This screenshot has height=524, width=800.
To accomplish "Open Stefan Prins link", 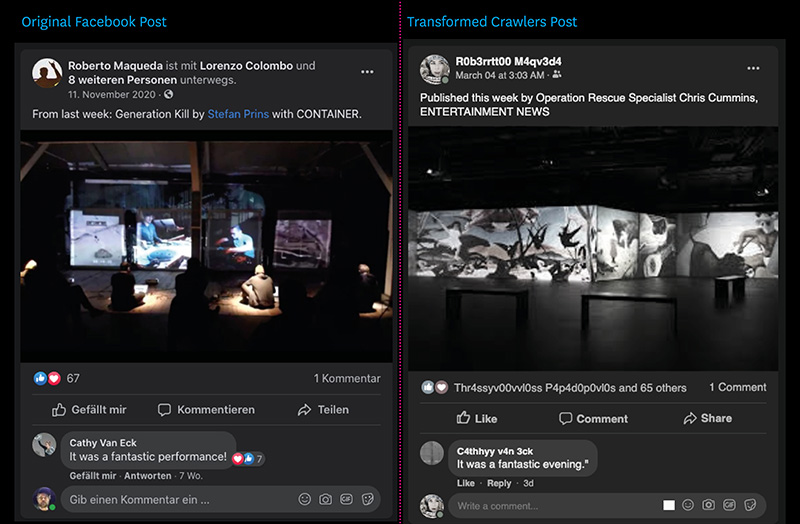I will 238,114.
